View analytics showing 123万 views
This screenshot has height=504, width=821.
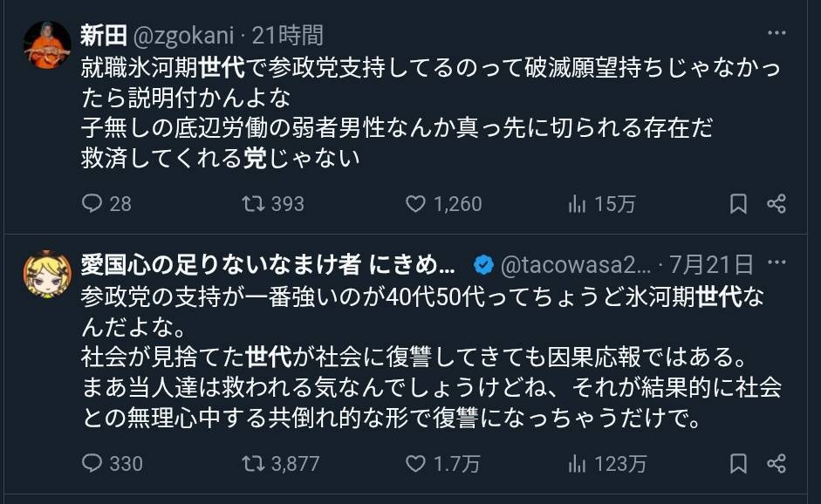pos(577,463)
